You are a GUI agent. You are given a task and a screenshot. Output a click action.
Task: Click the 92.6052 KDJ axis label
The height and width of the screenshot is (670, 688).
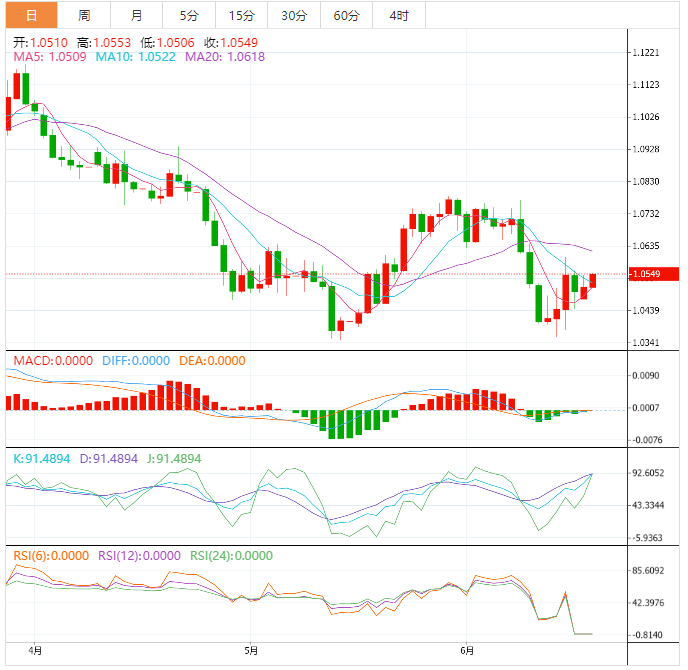tap(648, 473)
